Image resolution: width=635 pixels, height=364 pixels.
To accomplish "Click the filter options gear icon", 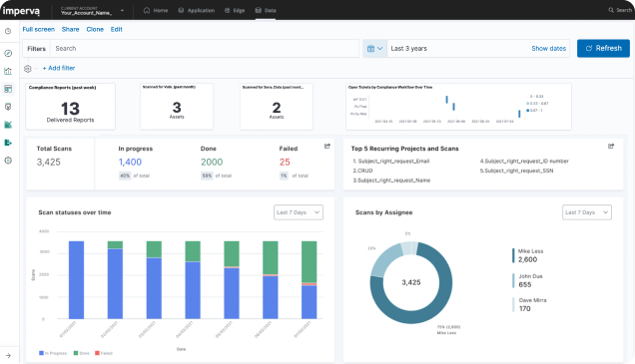I will (28, 69).
